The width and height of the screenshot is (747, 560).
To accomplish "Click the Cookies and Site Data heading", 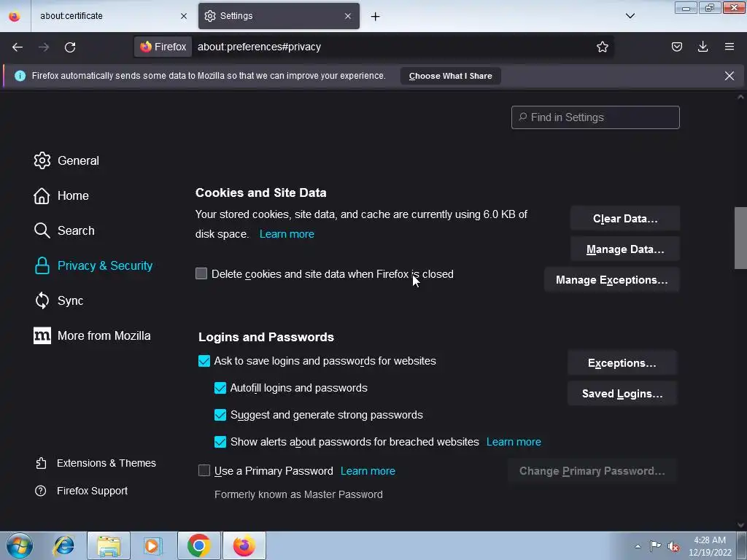I will pyautogui.click(x=260, y=192).
